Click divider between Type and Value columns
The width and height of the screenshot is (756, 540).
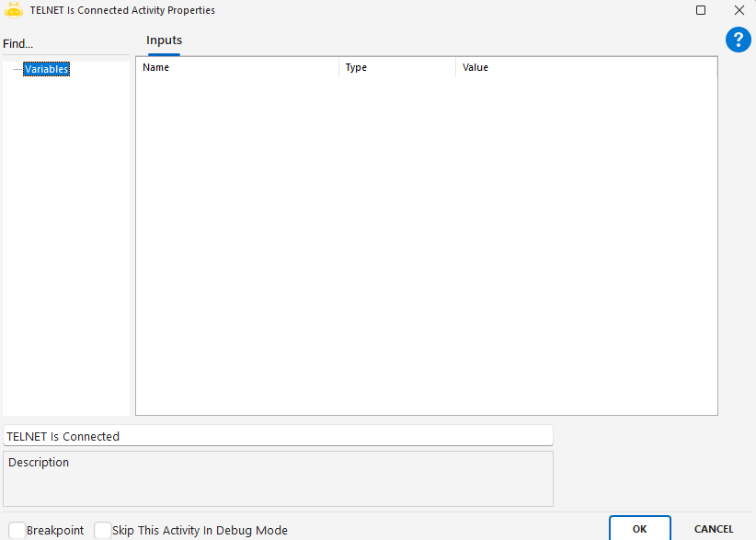pyautogui.click(x=455, y=67)
